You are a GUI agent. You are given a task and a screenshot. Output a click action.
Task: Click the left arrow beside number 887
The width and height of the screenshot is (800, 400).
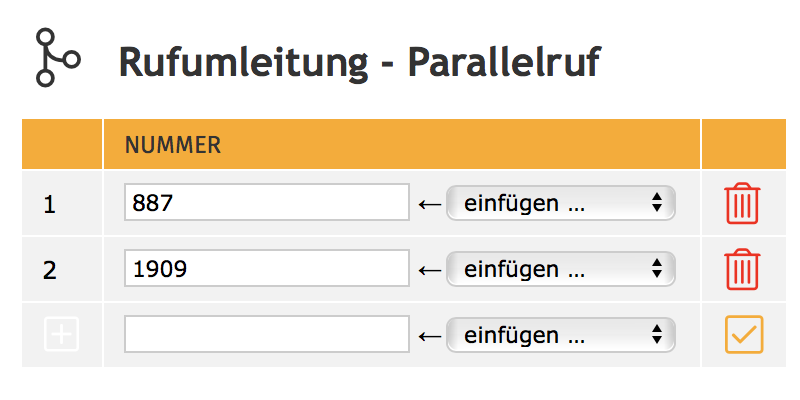point(429,204)
